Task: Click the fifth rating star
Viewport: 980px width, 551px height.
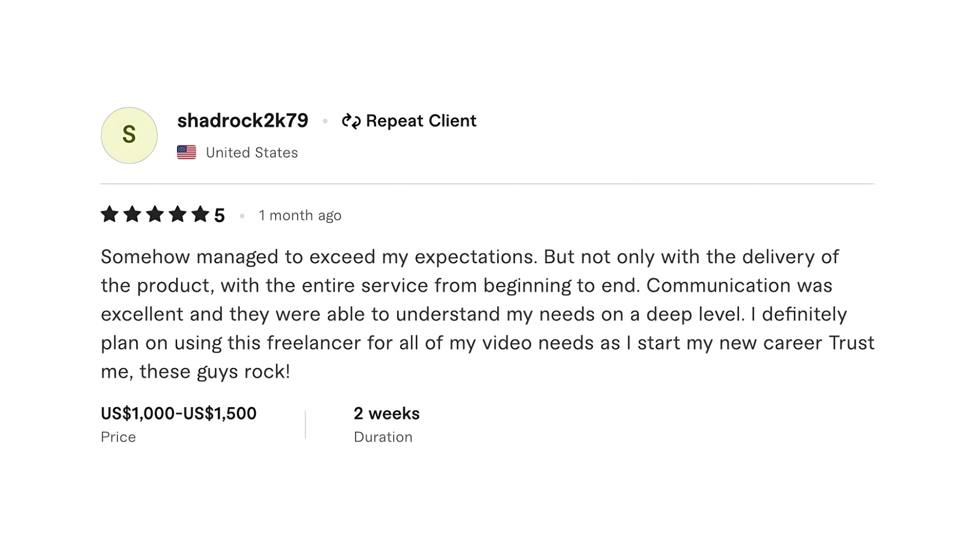Action: [200, 214]
